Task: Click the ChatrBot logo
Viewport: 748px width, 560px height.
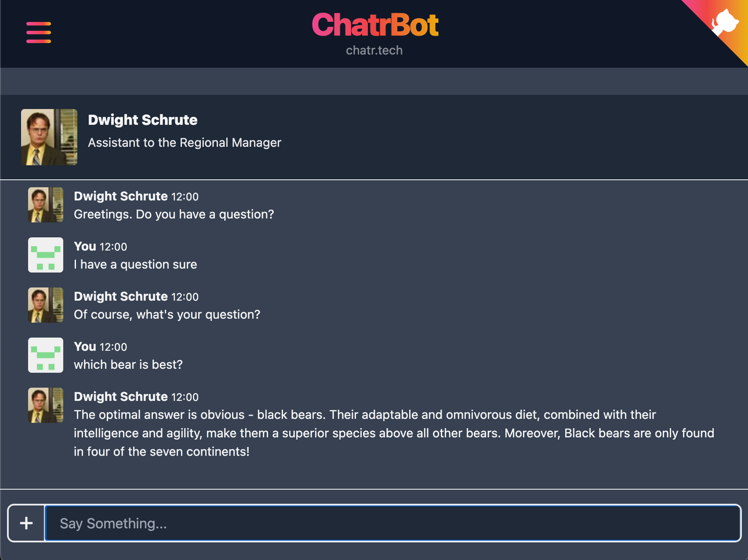Action: [375, 24]
